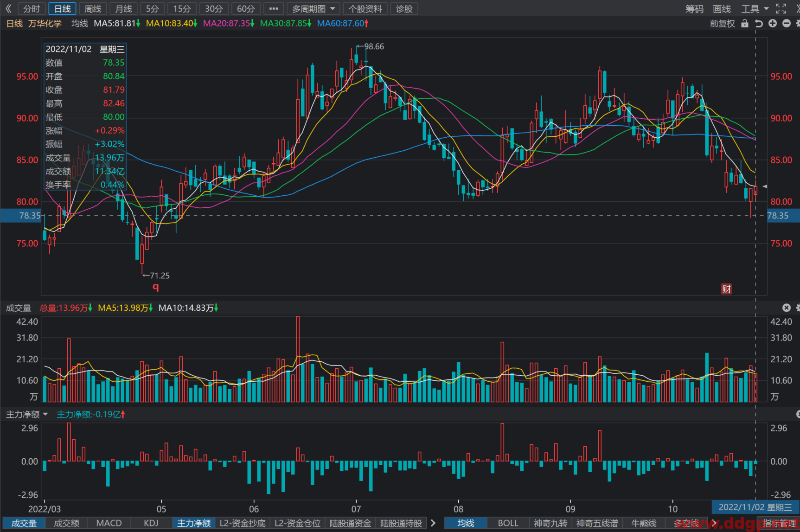
Task: Select the L2-资金抄底 indicator tab
Action: 243,523
